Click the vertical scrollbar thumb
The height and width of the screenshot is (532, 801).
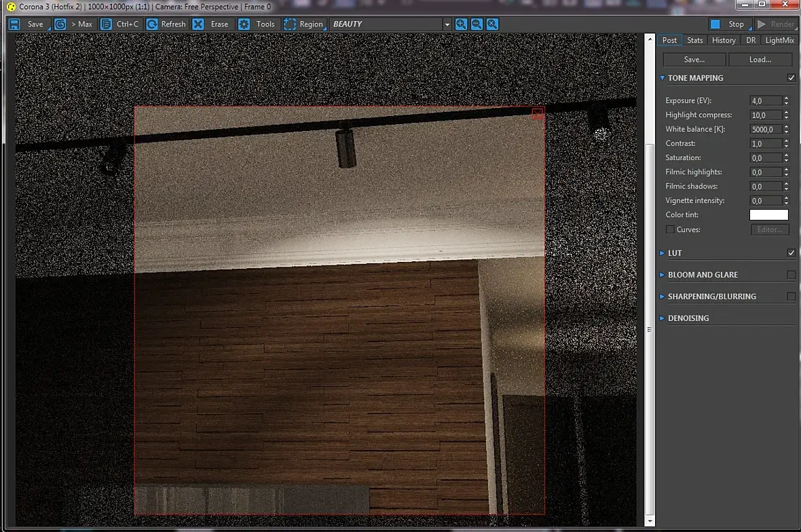(x=650, y=329)
